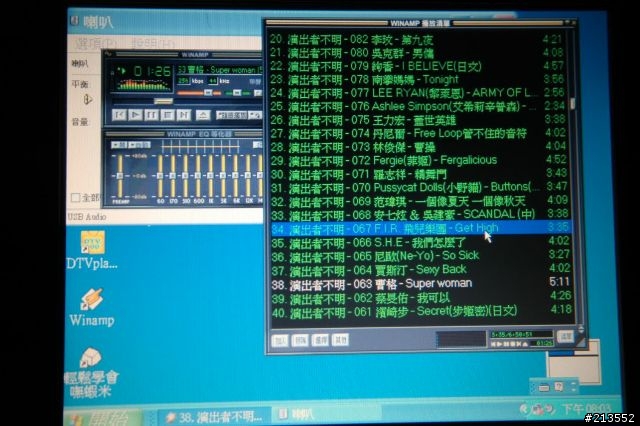Open second menu (H) in speaker window

pos(153,43)
